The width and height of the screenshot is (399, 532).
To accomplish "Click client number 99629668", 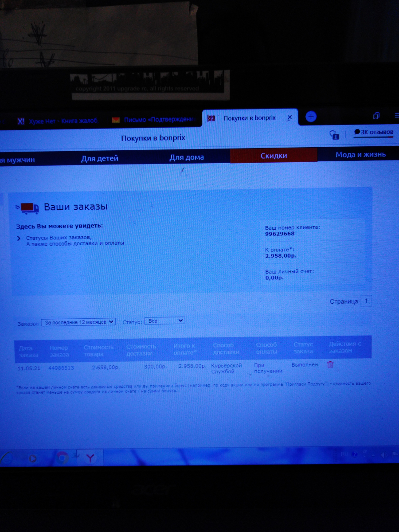I will coord(280,234).
